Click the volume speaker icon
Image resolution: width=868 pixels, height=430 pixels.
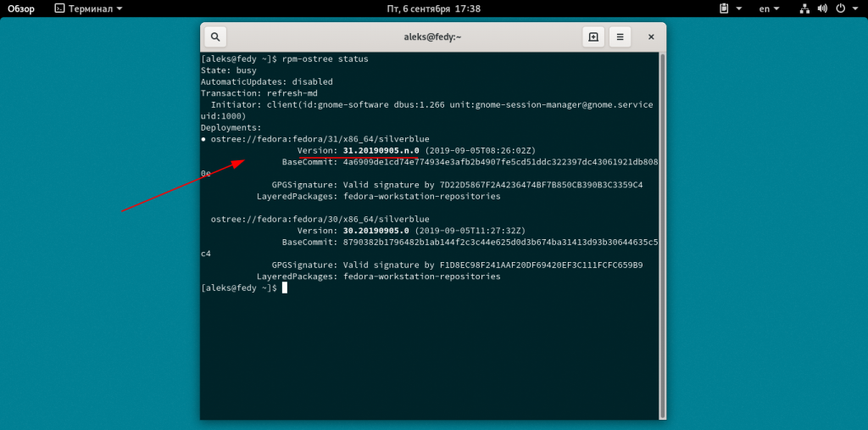[823, 8]
